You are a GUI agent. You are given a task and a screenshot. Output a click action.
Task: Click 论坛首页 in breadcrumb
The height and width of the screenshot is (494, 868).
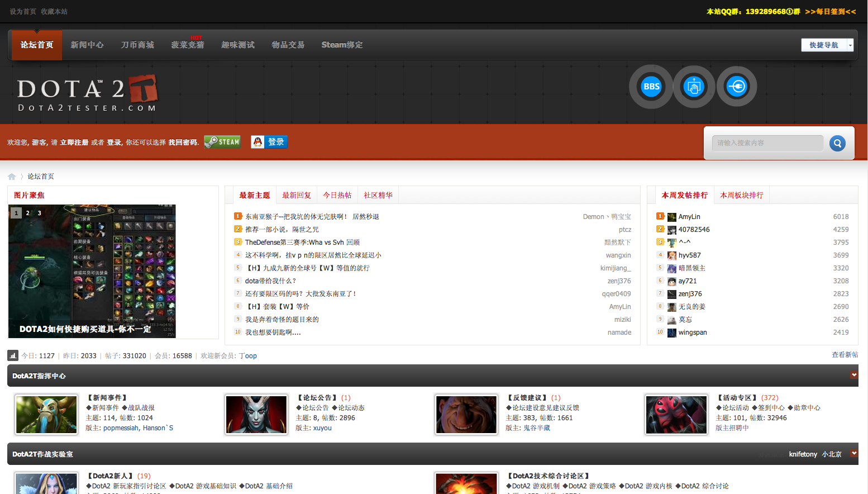click(41, 177)
